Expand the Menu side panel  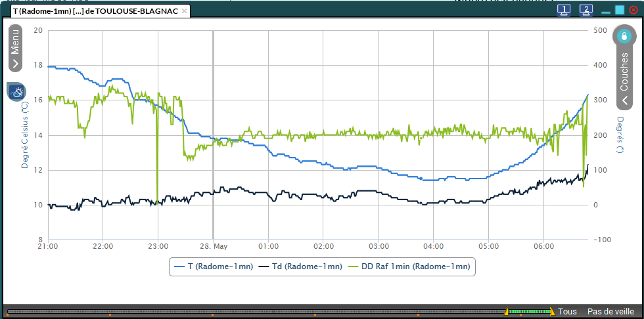point(14,48)
